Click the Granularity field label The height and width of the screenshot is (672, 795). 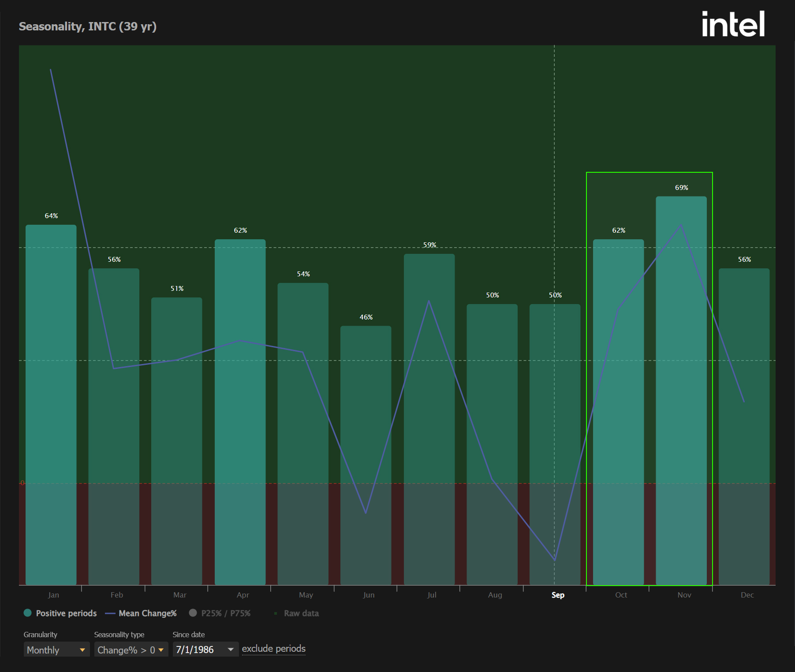pos(41,635)
